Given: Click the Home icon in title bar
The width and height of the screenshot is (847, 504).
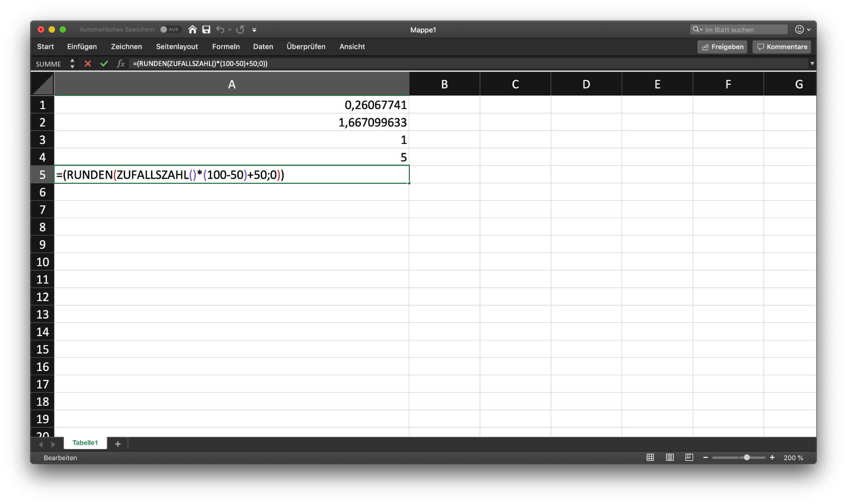Looking at the screenshot, I should 192,30.
